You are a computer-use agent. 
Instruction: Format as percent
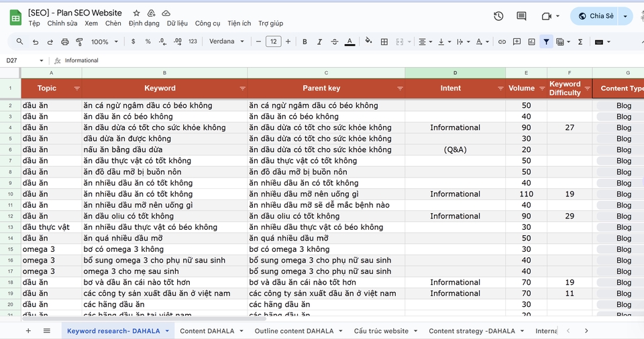click(x=148, y=42)
